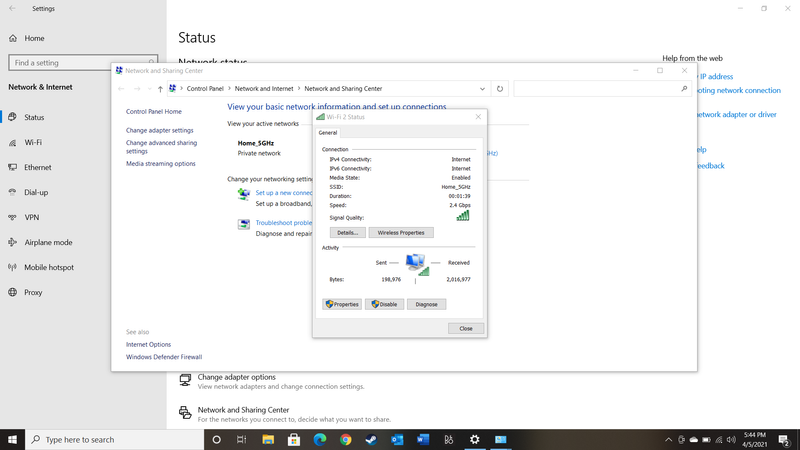The image size is (800, 450).
Task: Expand the address bar history dropdown
Action: [482, 88]
